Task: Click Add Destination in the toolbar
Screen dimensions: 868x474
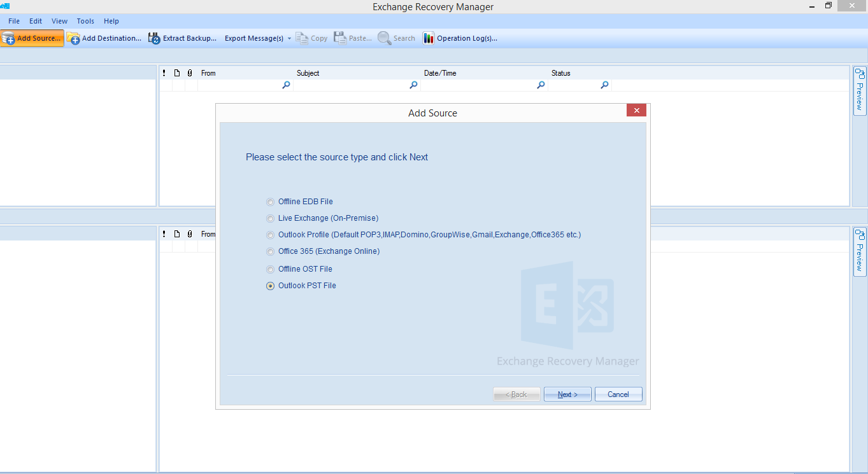Action: 104,38
